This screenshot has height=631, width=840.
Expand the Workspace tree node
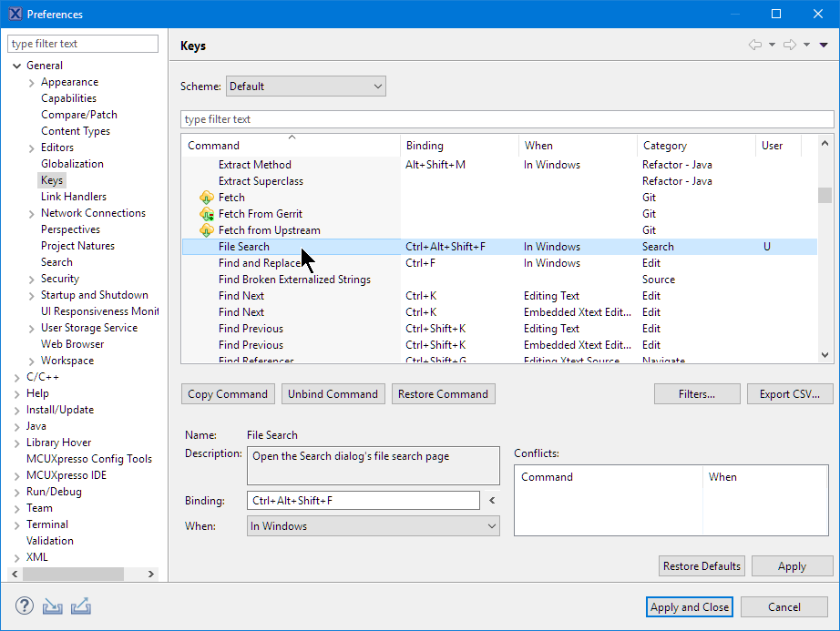click(31, 361)
